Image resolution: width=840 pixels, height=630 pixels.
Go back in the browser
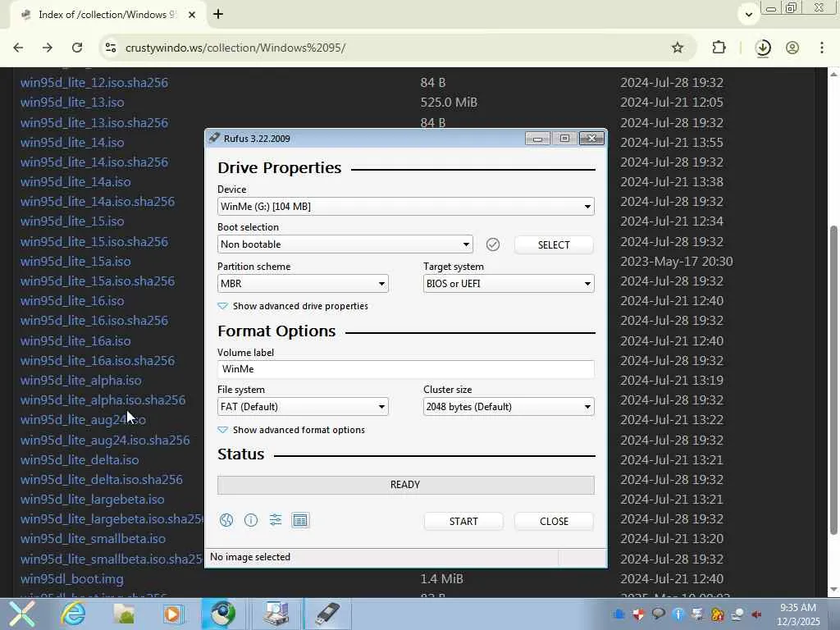pyautogui.click(x=18, y=48)
